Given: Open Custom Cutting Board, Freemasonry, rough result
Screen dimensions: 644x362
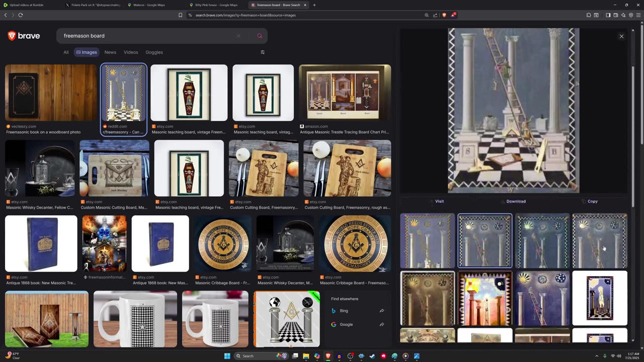Looking at the screenshot, I should click(x=347, y=168).
